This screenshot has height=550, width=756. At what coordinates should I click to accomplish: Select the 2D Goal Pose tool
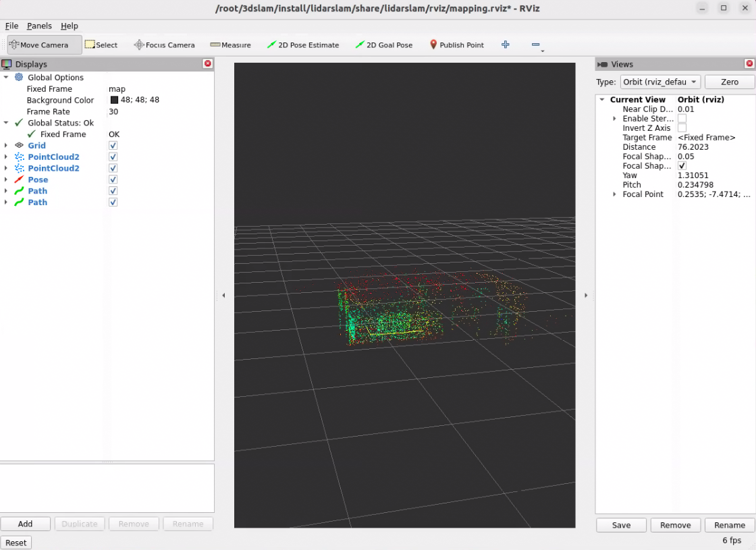(384, 45)
